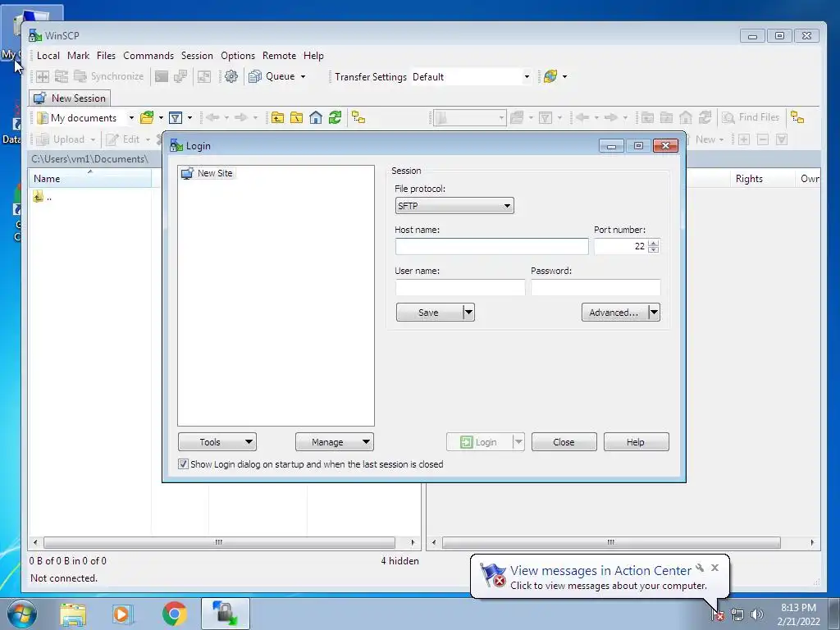
Task: Click remote panel directory tree icon
Action: click(797, 118)
